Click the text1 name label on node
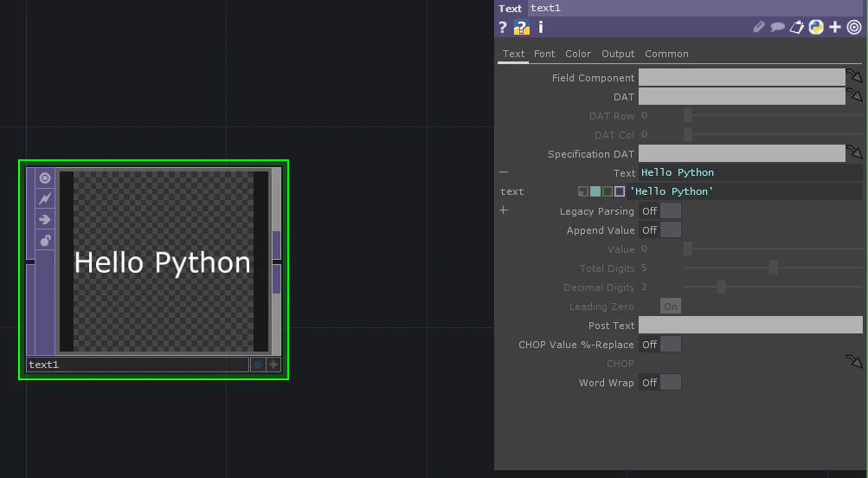 tap(138, 365)
